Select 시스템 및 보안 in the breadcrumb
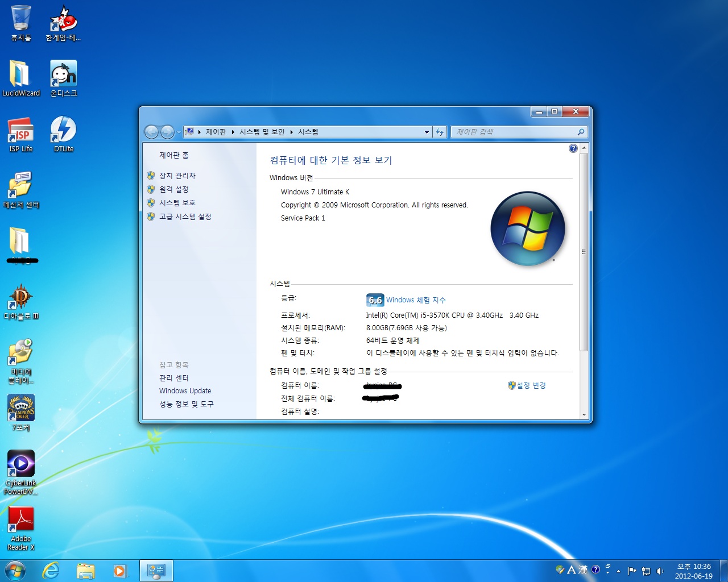Image resolution: width=728 pixels, height=582 pixels. (x=262, y=132)
